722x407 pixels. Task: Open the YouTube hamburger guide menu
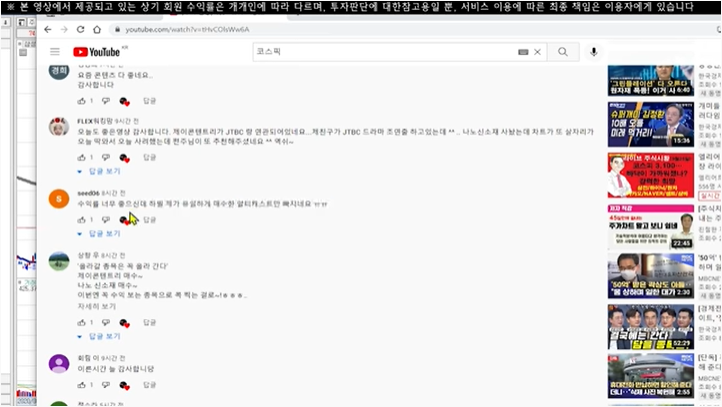coord(55,52)
